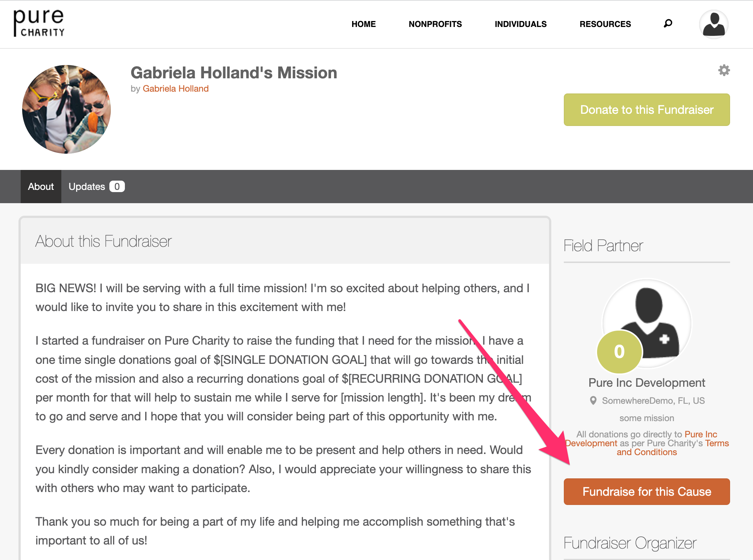Open the Resources menu item
Screen dimensions: 753x560
(605, 24)
